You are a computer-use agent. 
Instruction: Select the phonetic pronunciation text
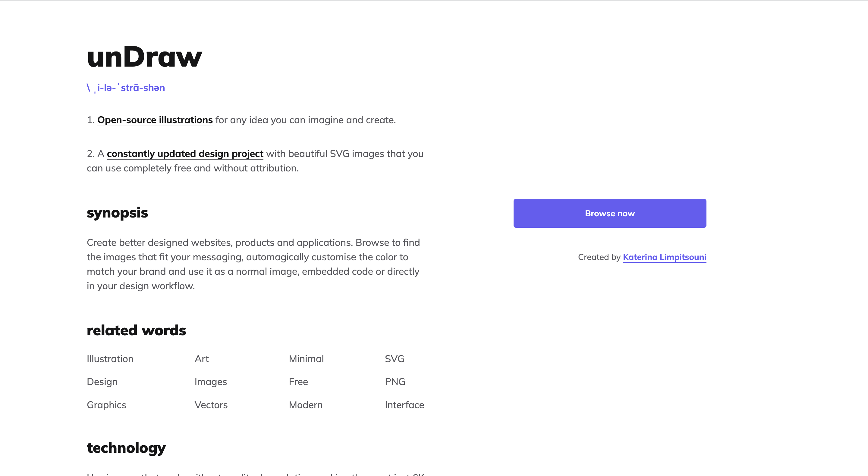tap(126, 88)
